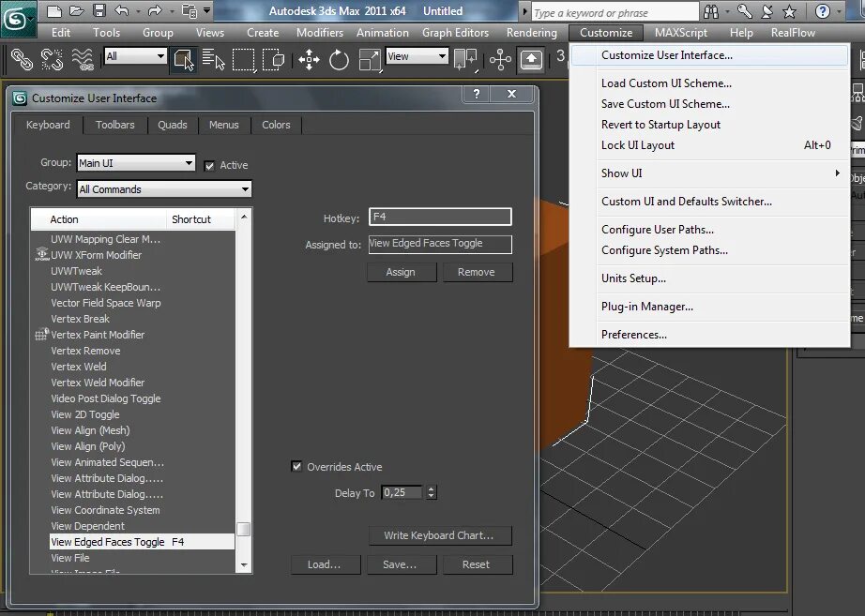Click the Reset button
Image resolution: width=865 pixels, height=616 pixels.
(x=478, y=564)
